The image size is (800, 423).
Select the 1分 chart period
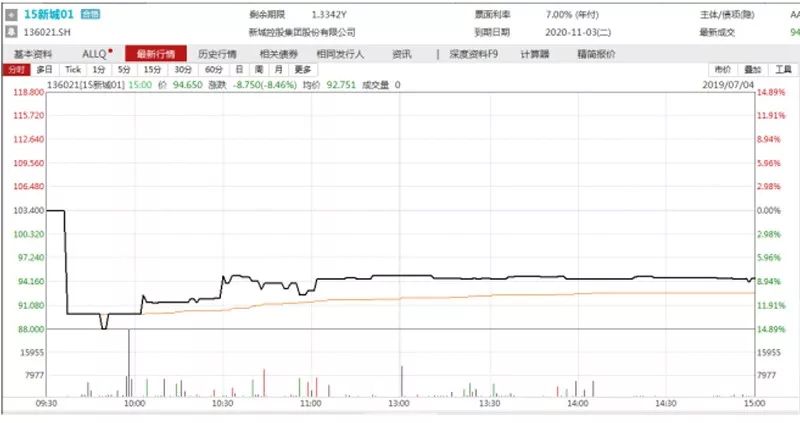coord(99,69)
